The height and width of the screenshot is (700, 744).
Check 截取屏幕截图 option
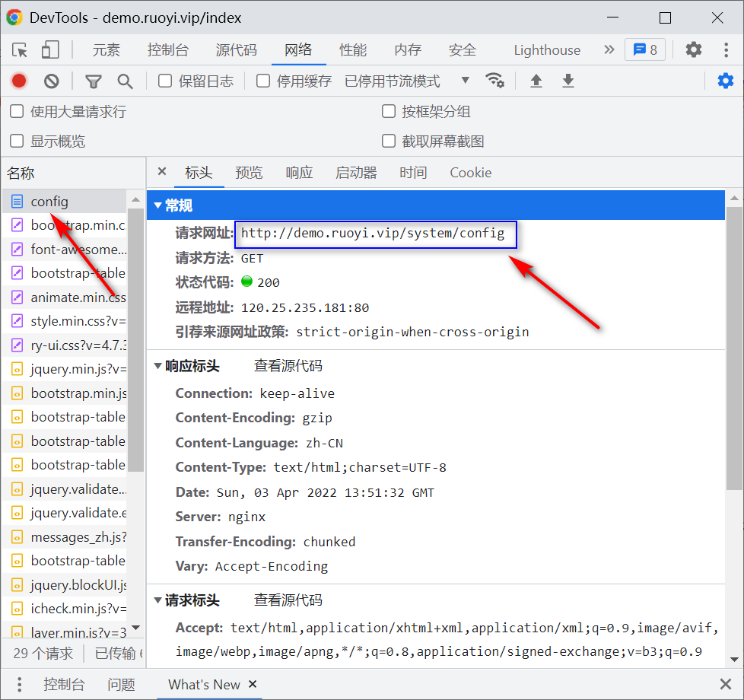pyautogui.click(x=389, y=141)
